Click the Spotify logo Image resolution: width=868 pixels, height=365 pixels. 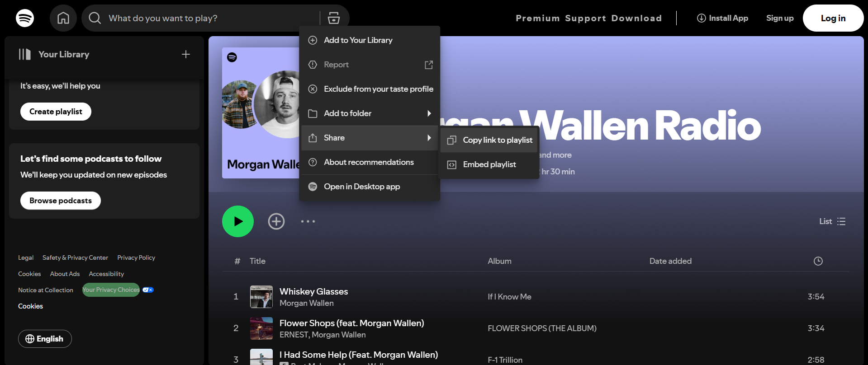[x=25, y=18]
